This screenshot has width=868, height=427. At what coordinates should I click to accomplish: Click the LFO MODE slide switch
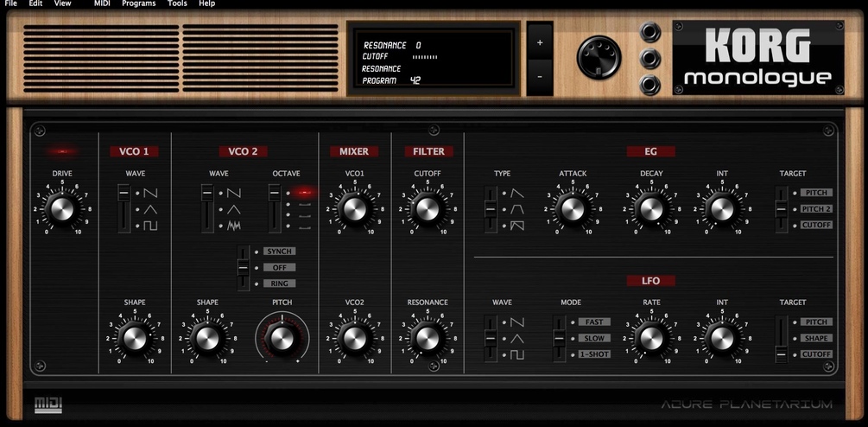[559, 338]
